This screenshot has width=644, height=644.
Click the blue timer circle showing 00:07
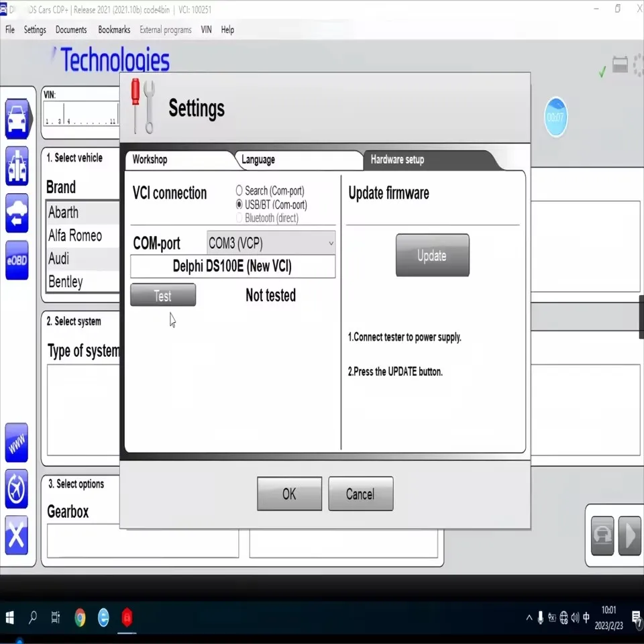click(555, 117)
